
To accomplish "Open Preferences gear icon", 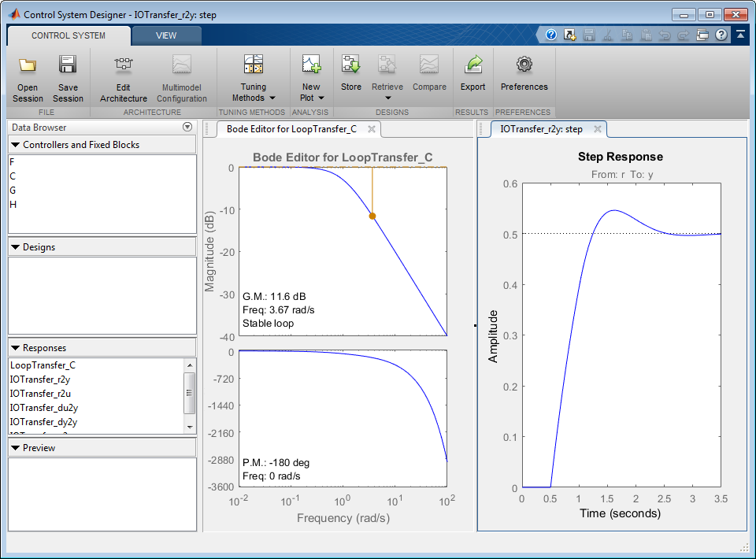I will point(524,66).
